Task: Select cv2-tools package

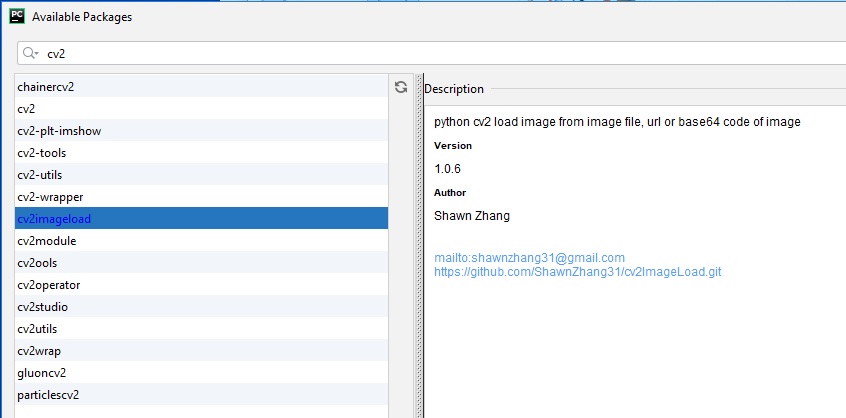Action: [x=42, y=153]
